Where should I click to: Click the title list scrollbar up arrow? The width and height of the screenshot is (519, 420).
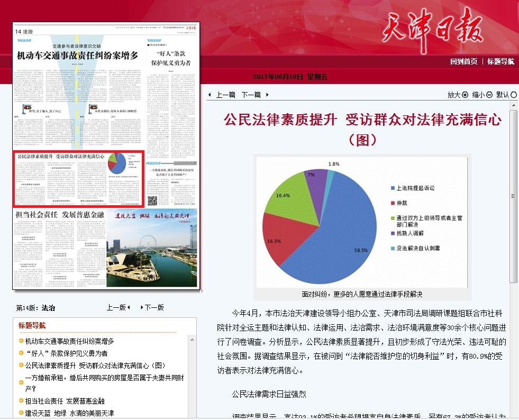(192, 340)
